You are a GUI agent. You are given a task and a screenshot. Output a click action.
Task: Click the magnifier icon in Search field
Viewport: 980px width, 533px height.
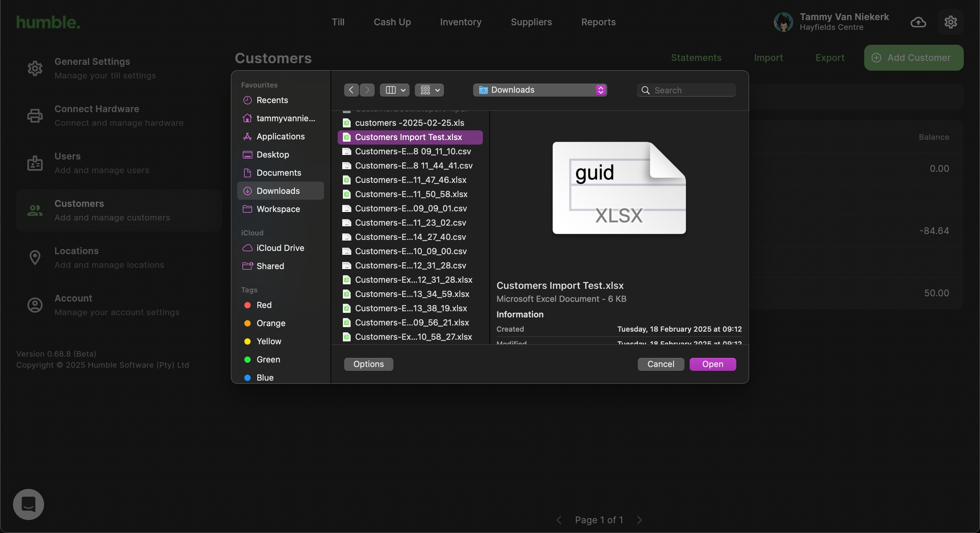coord(646,90)
